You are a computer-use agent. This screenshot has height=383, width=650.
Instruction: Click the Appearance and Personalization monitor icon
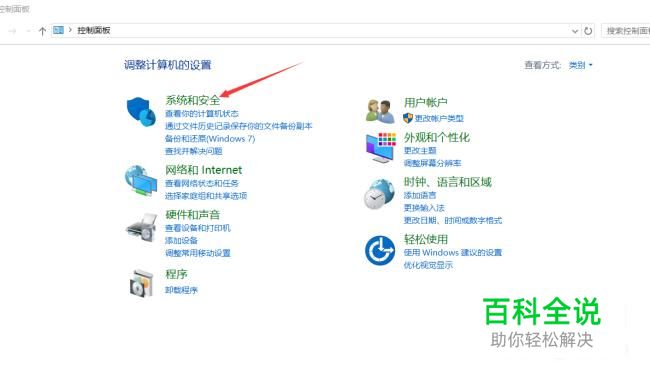381,148
